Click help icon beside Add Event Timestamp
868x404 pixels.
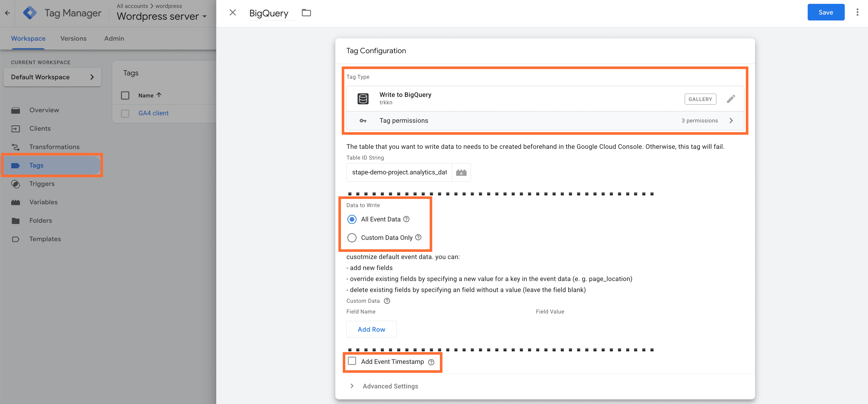coord(431,362)
